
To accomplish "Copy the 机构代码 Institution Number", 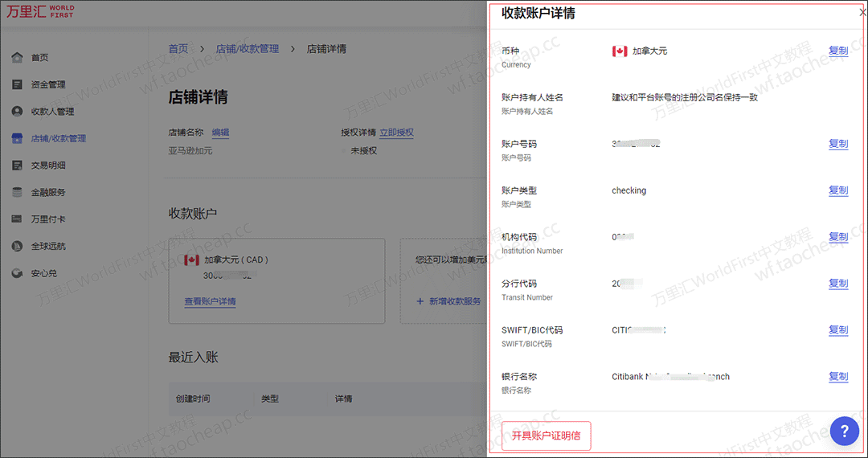I will (838, 237).
